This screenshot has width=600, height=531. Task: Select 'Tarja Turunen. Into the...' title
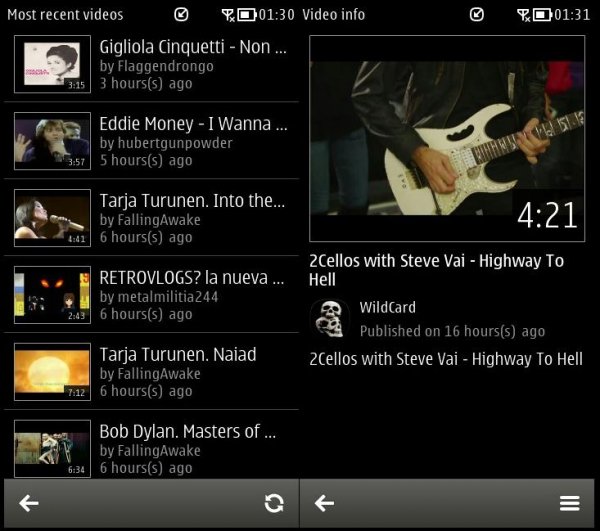click(x=192, y=201)
